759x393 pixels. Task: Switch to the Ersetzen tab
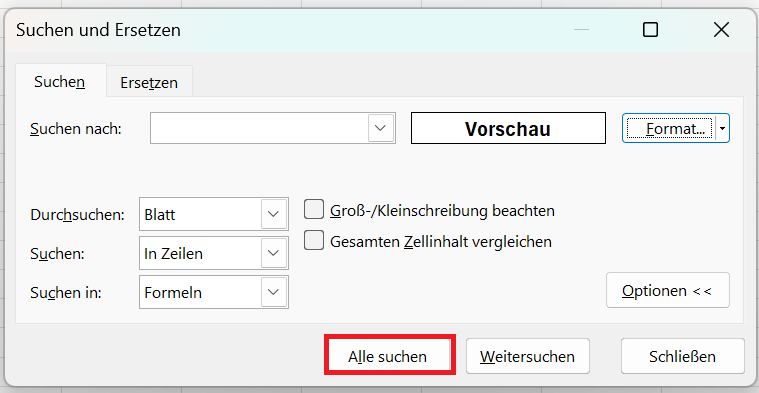tap(149, 82)
